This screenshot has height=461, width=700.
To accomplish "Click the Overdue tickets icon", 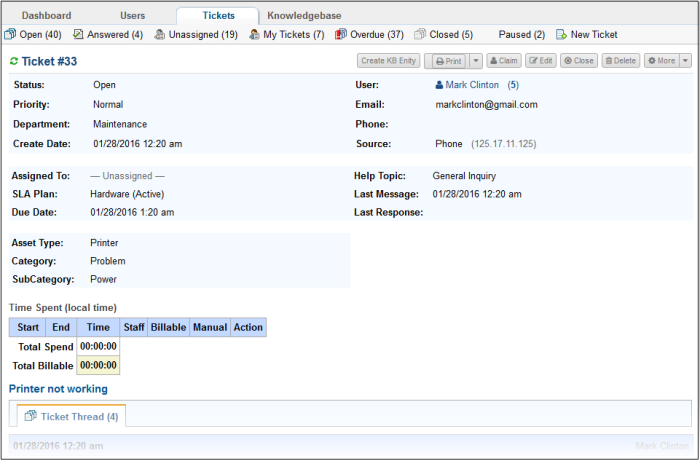I will 341,35.
